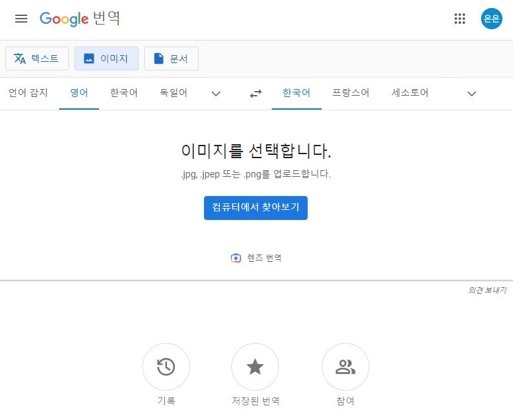Click the Google 번역 logo
Viewport: 513px width, 420px height.
point(80,19)
